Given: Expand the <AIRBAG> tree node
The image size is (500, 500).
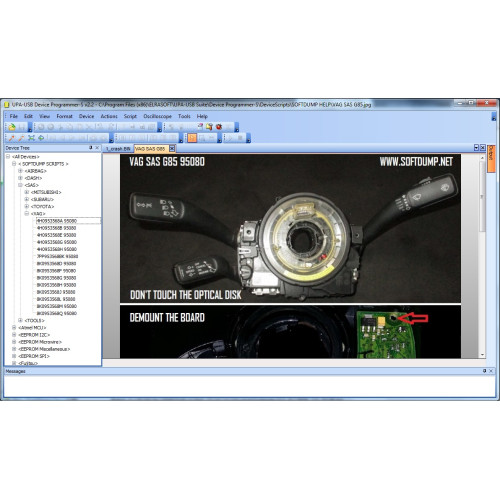Looking at the screenshot, I should (20, 171).
